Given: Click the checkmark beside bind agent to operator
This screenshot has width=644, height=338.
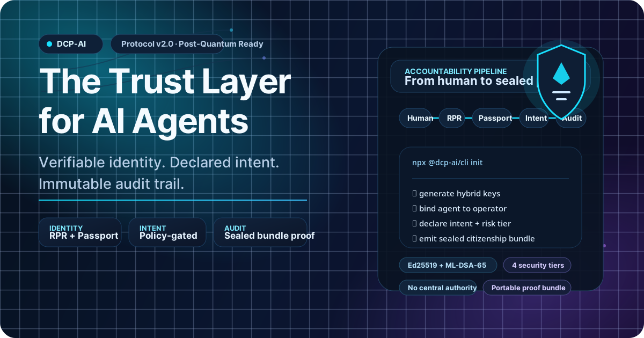Looking at the screenshot, I should [x=414, y=209].
